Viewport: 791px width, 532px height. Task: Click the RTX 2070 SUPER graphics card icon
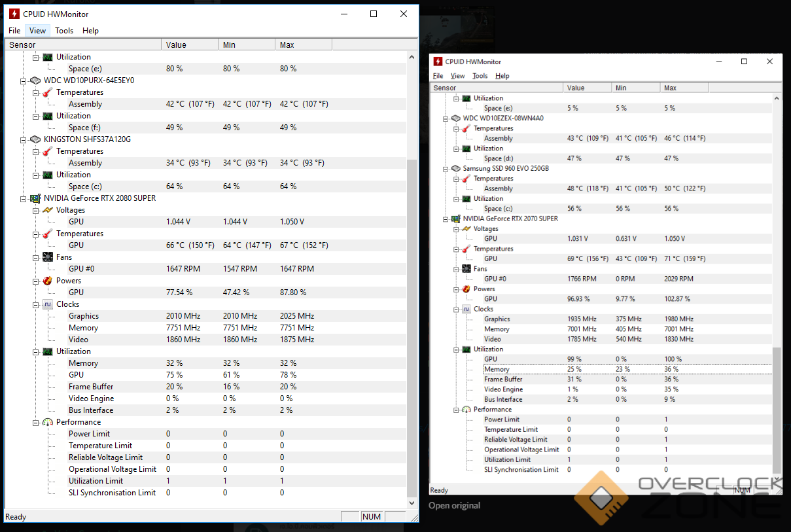[455, 219]
